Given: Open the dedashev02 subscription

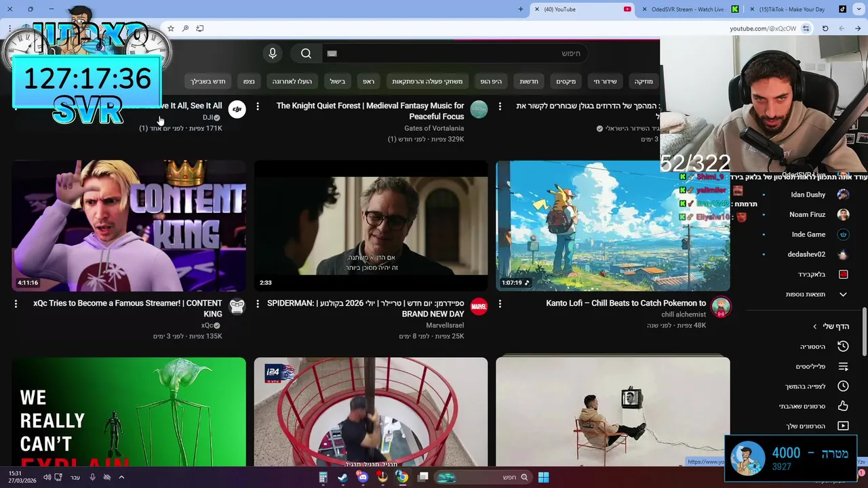Looking at the screenshot, I should [807, 254].
